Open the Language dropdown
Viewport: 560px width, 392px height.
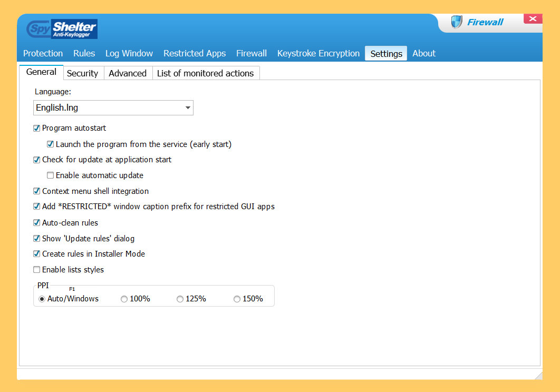tap(113, 108)
